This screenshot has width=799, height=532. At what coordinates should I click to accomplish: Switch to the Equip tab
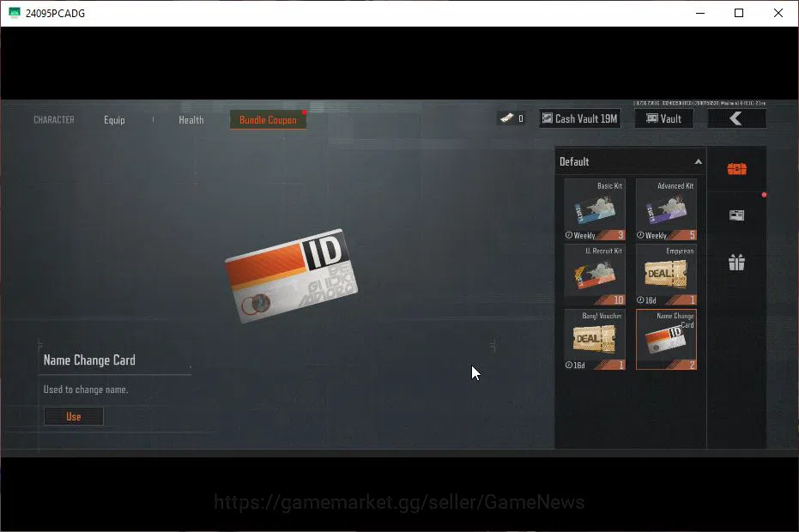coord(114,120)
